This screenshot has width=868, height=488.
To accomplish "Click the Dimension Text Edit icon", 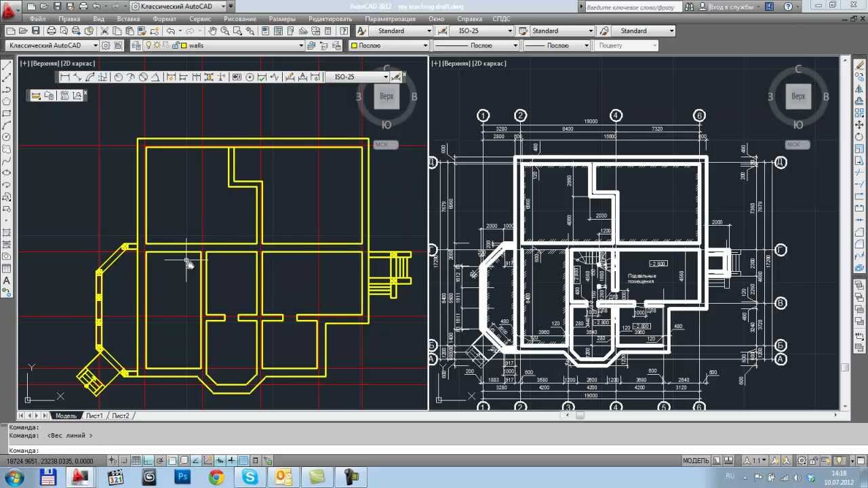I will click(x=302, y=77).
